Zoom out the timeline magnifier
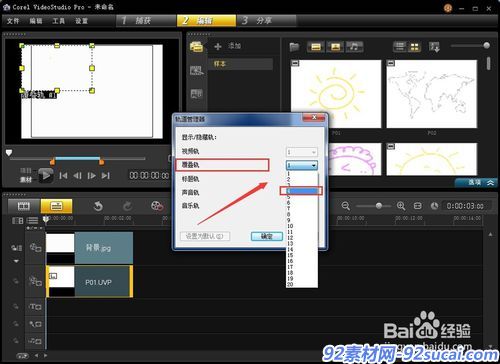The width and height of the screenshot is (500, 364). [x=346, y=206]
